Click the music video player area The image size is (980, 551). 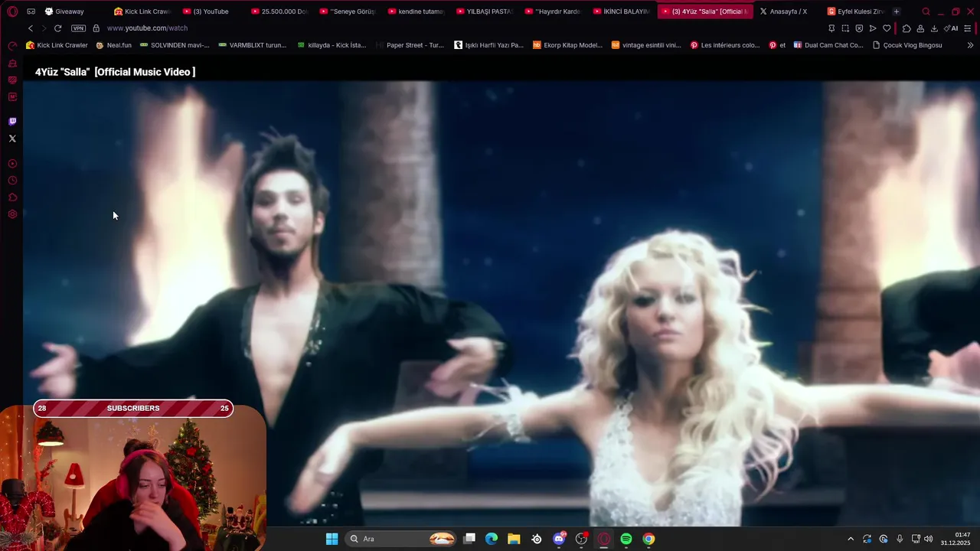[x=501, y=302]
